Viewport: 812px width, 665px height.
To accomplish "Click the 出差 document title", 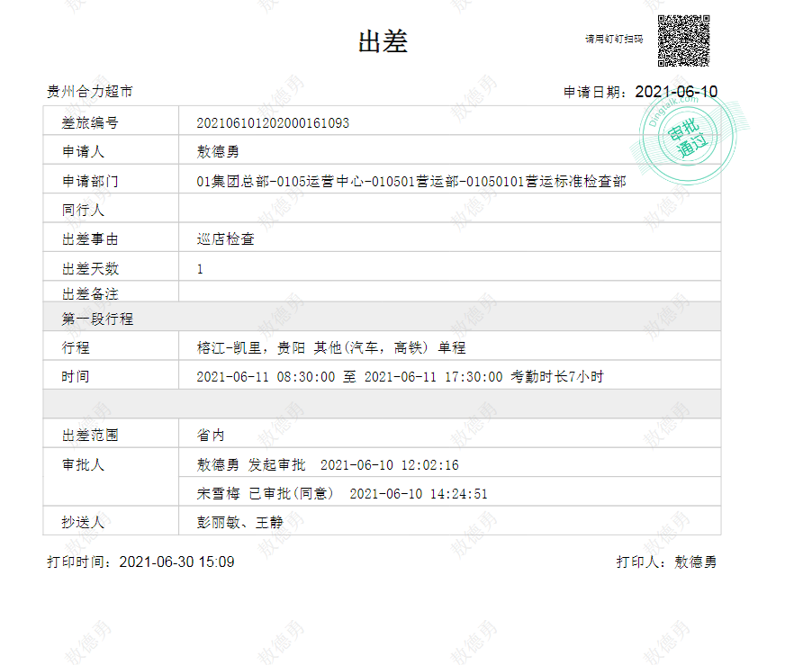I will tap(383, 41).
